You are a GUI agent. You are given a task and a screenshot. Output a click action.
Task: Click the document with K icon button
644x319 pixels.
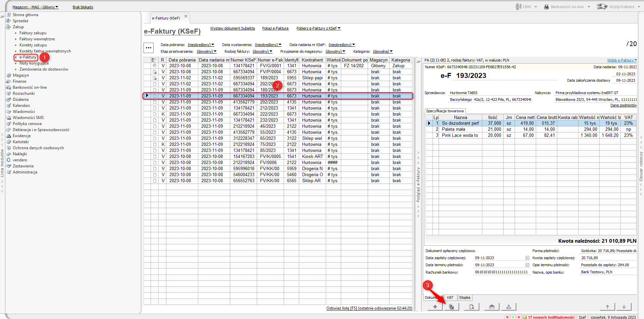click(x=472, y=307)
